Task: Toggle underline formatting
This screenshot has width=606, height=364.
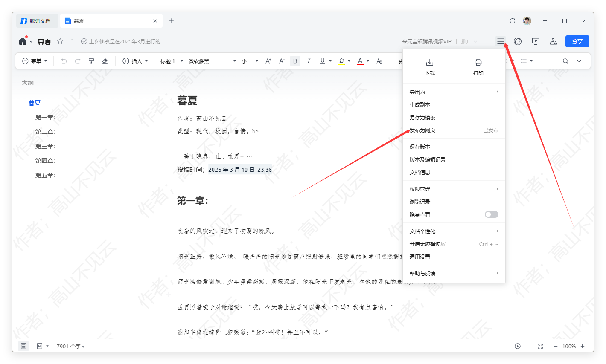Action: pyautogui.click(x=322, y=61)
